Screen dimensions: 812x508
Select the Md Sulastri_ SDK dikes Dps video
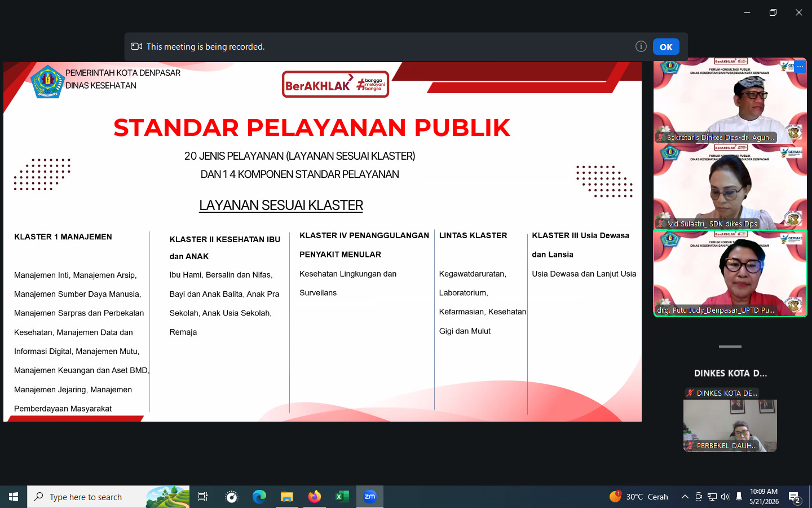pyautogui.click(x=730, y=187)
